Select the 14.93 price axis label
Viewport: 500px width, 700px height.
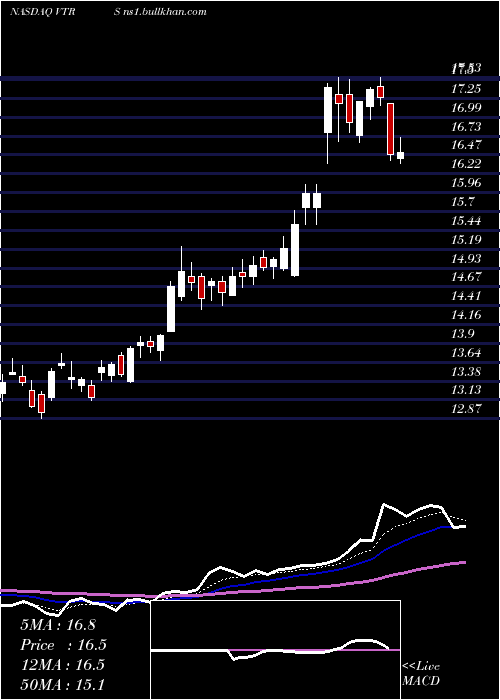(x=466, y=258)
